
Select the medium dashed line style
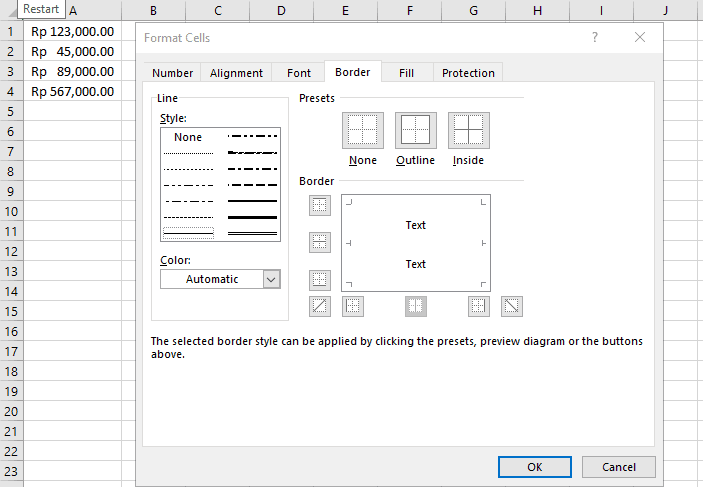252,185
